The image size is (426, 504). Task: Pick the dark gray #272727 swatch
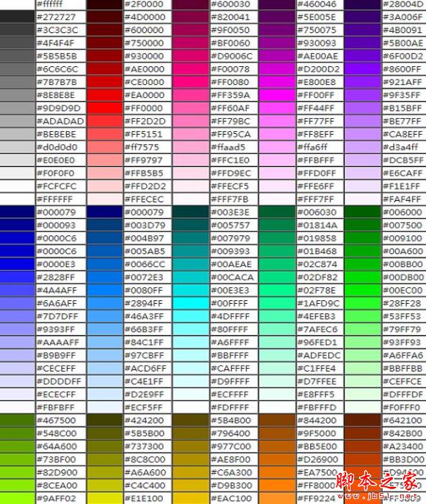click(17, 17)
